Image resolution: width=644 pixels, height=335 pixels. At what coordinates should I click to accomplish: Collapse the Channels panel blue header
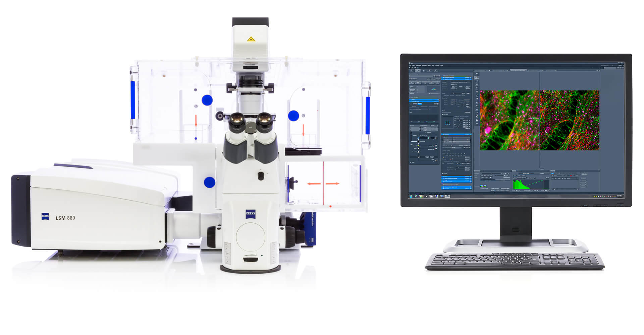[457, 134]
